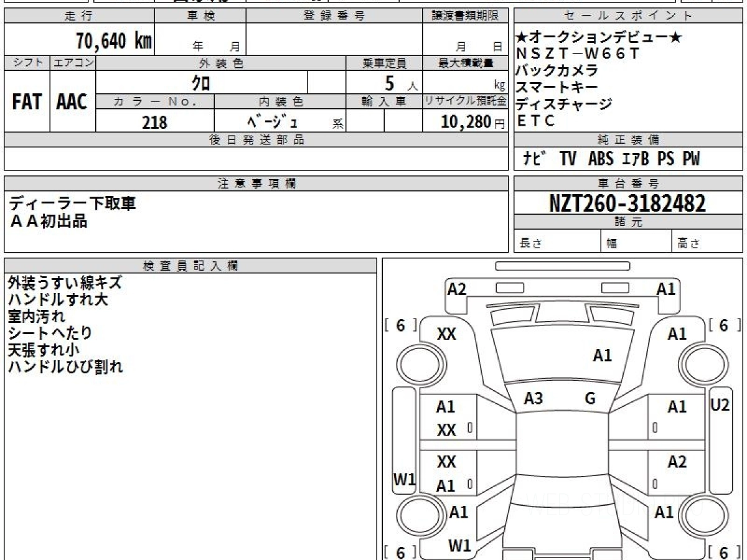Select the 後日発送部品 header
Image resolution: width=747 pixels, height=560 pixels.
[256, 139]
